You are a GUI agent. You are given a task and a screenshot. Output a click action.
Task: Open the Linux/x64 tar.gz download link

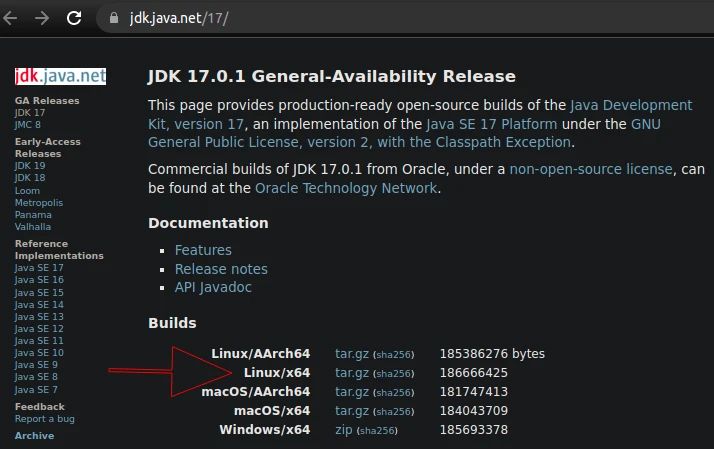click(352, 372)
